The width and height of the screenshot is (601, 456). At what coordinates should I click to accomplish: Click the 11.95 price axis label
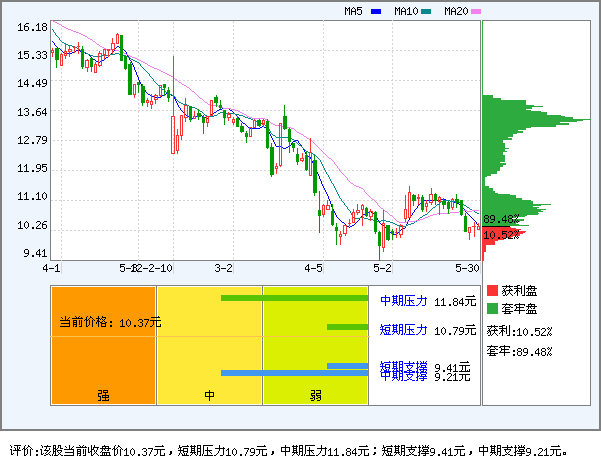32,168
